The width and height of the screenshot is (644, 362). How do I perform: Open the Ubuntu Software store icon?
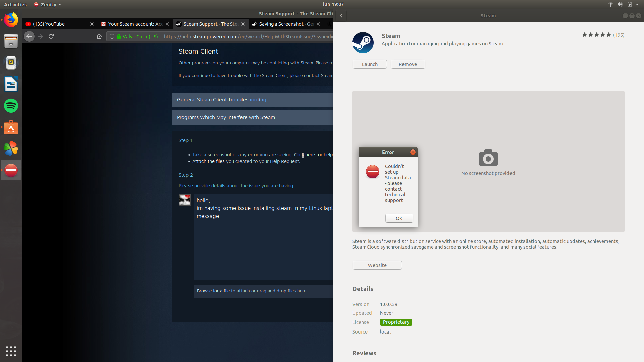[x=11, y=127]
